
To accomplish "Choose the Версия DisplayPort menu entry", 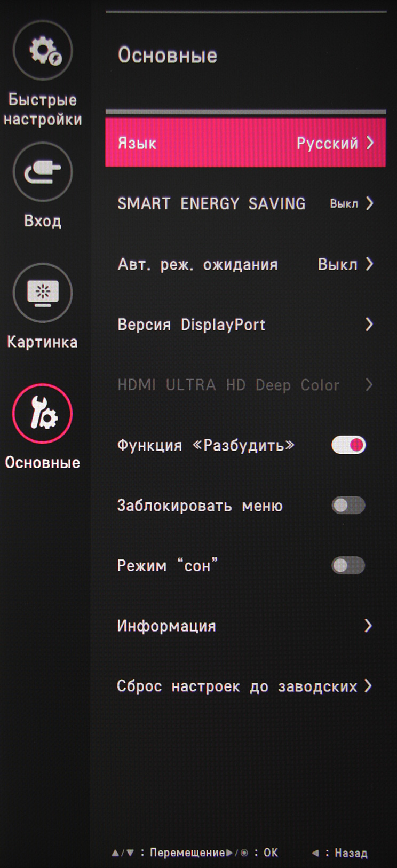I will coord(192,325).
